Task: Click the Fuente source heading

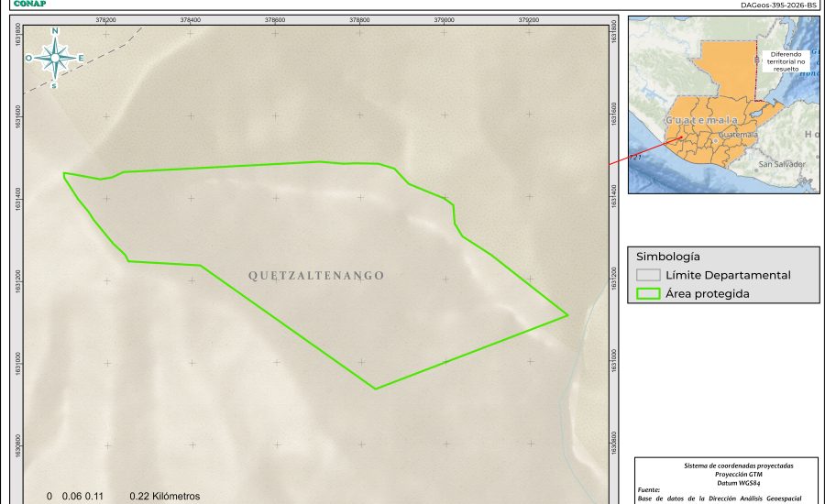Action: coord(651,490)
